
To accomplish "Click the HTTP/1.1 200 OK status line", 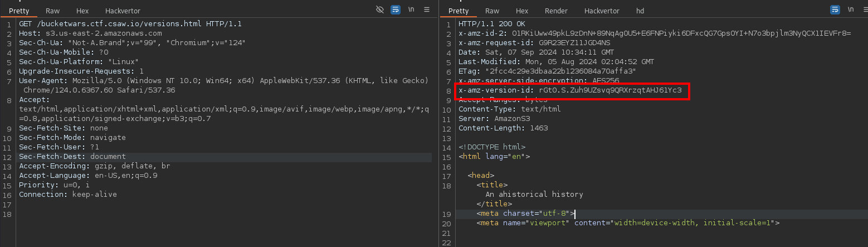I will (492, 24).
